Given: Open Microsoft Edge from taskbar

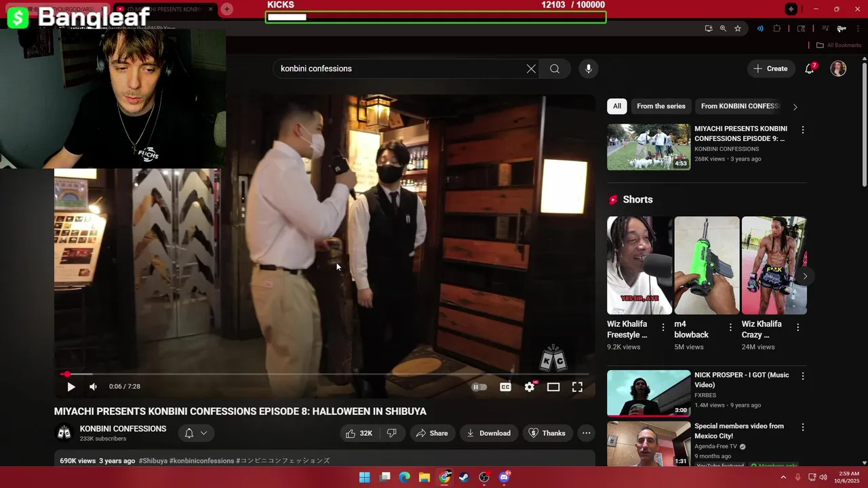Looking at the screenshot, I should point(404,477).
